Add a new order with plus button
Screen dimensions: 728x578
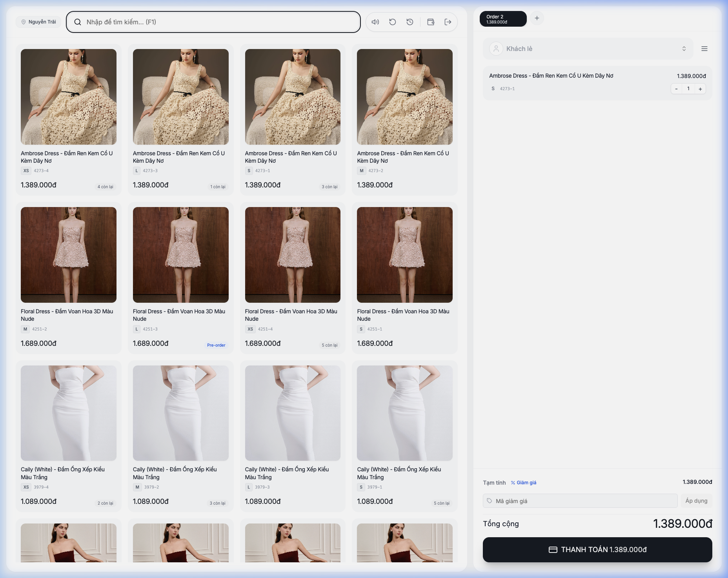[x=537, y=18]
